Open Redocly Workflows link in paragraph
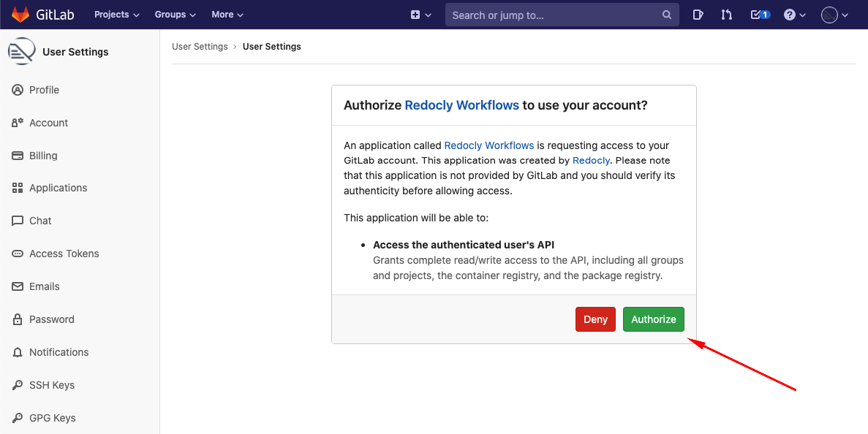The image size is (868, 434). [x=489, y=145]
